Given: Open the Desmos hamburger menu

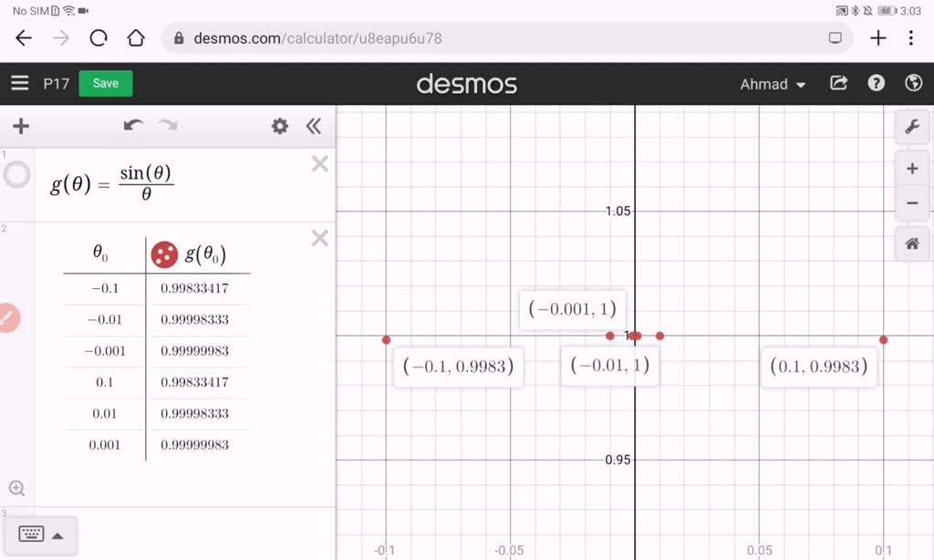Looking at the screenshot, I should click(20, 83).
